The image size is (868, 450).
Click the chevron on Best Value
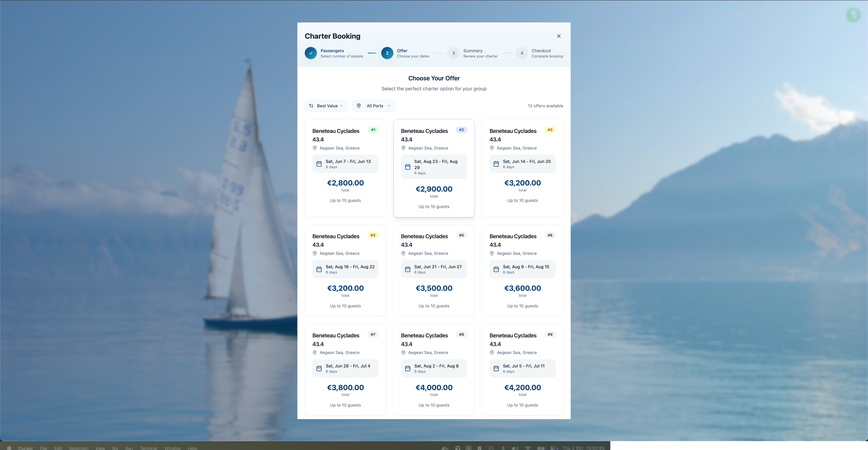pyautogui.click(x=341, y=106)
